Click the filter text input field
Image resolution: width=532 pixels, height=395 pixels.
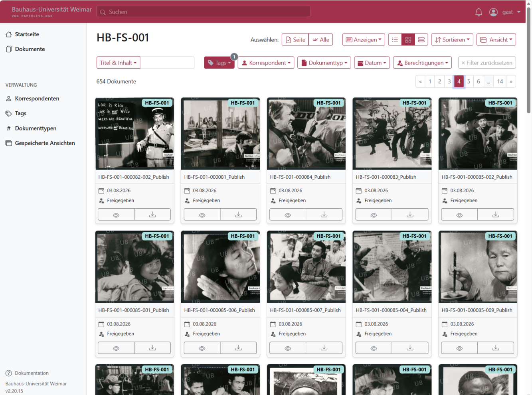click(x=167, y=63)
